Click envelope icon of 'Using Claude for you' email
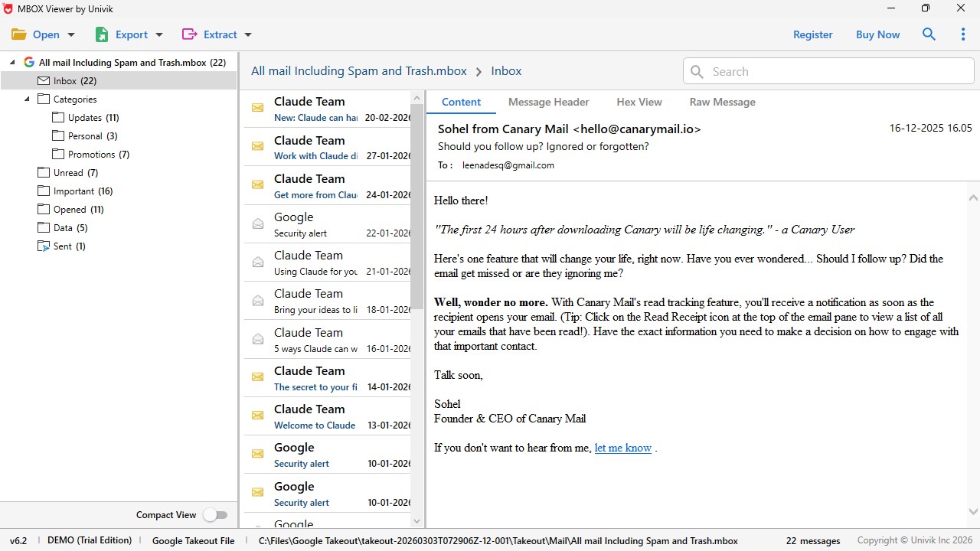The image size is (980, 551). tap(258, 262)
